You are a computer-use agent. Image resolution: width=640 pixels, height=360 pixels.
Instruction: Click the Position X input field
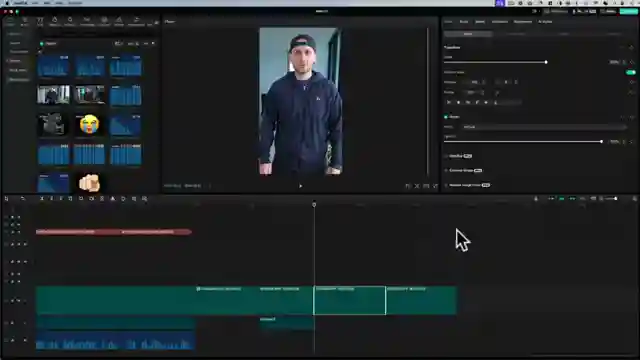point(473,82)
